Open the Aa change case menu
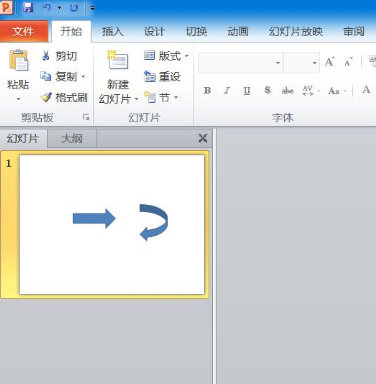 [x=337, y=91]
